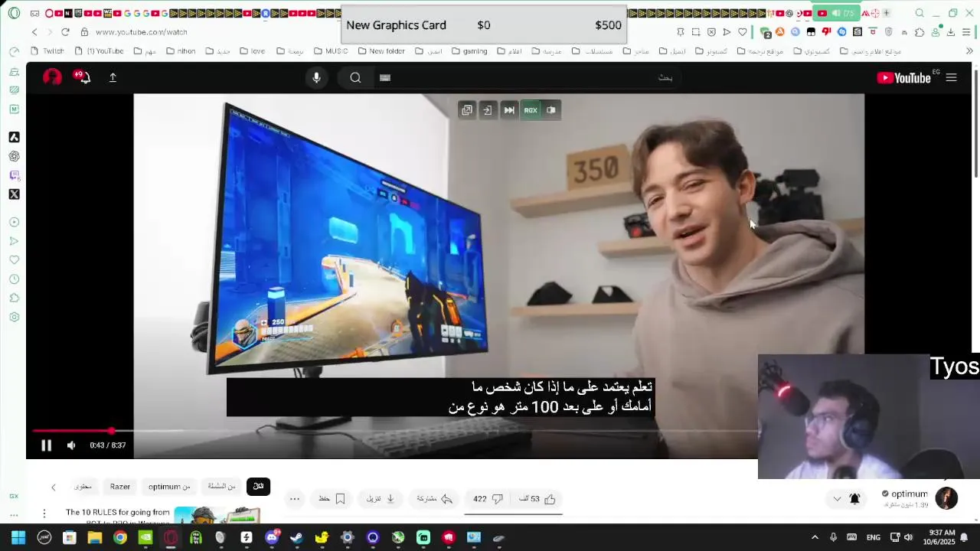This screenshot has width=980, height=551.
Task: Click the chips row previous arrow
Action: pos(54,487)
